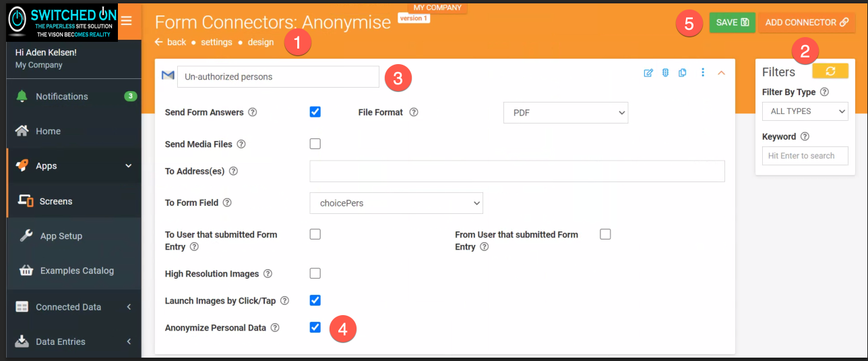This screenshot has width=868, height=361.
Task: Click the connector name field Un-authorized persons
Action: pyautogui.click(x=278, y=77)
